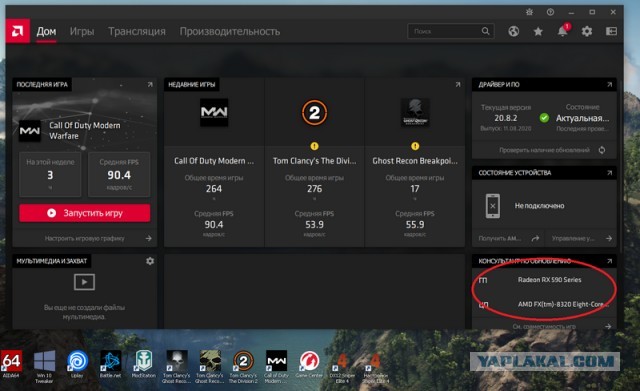The width and height of the screenshot is (640, 391).
Task: Click the media play thumbnail icon
Action: 84,282
